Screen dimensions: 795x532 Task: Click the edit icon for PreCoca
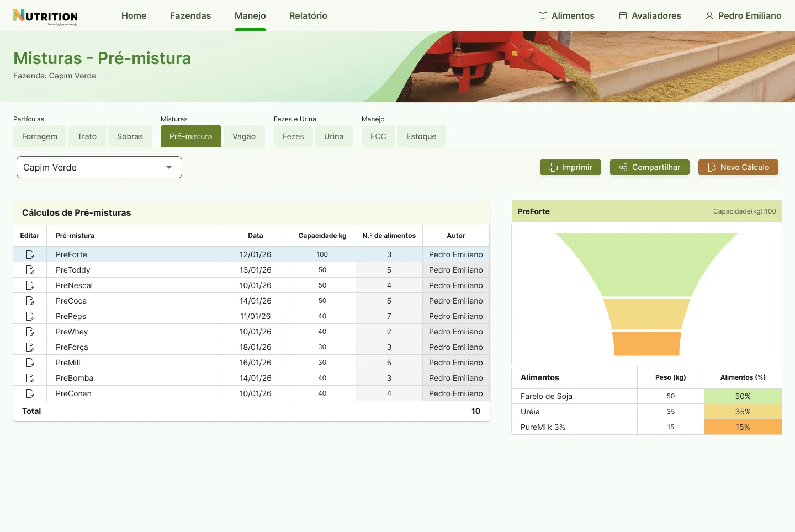point(30,301)
